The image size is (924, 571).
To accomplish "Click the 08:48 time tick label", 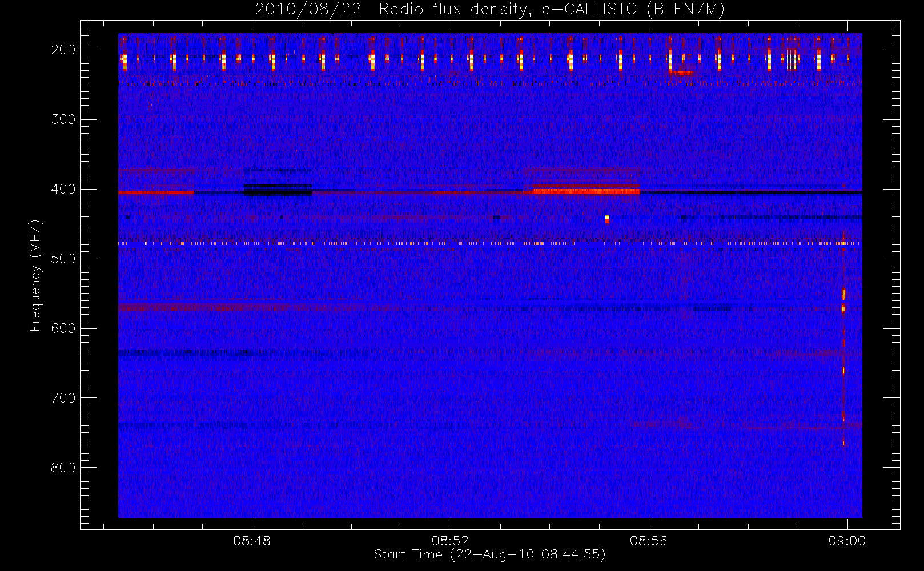I will (x=252, y=541).
